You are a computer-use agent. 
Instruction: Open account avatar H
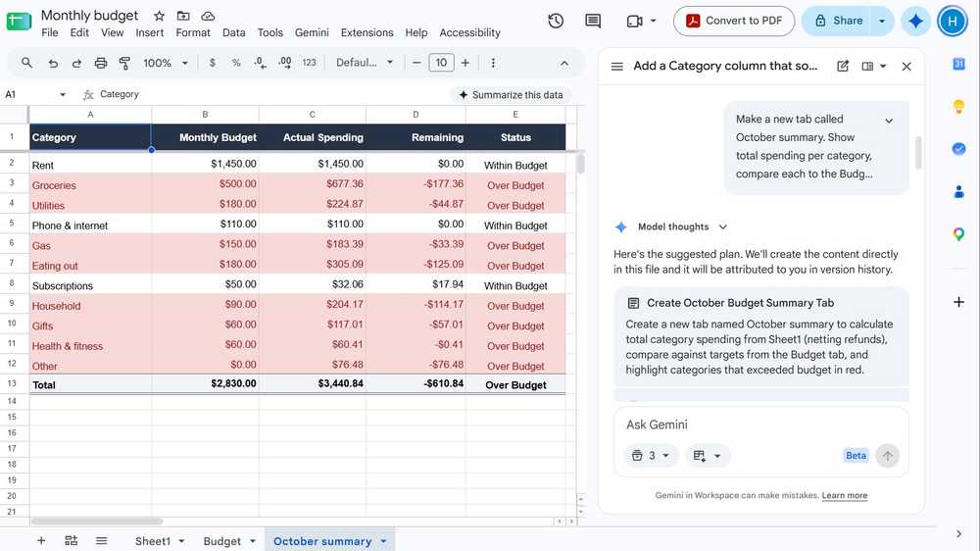[x=952, y=22]
